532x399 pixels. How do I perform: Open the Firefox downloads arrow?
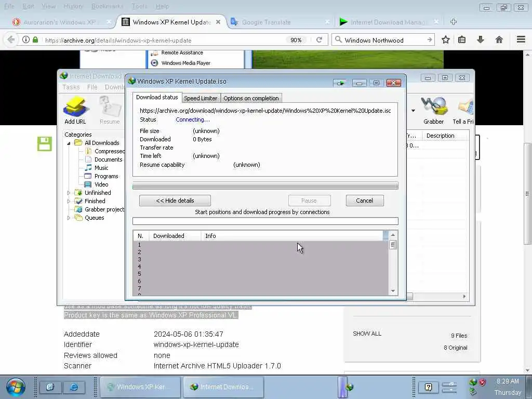481,39
